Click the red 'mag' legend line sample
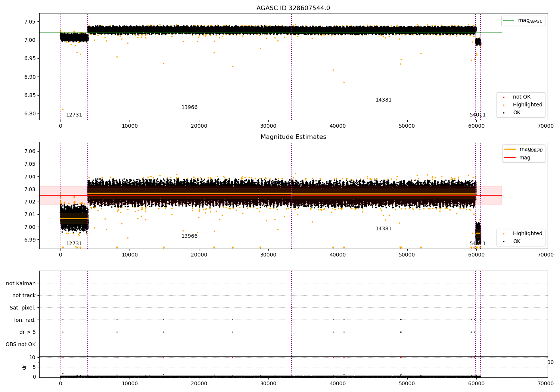 coord(510,158)
